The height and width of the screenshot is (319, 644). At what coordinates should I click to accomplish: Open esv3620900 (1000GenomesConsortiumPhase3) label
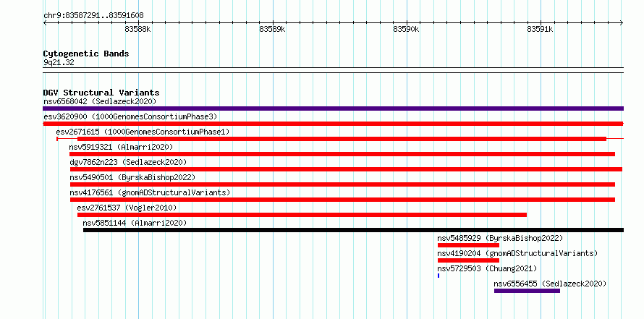tap(130, 116)
